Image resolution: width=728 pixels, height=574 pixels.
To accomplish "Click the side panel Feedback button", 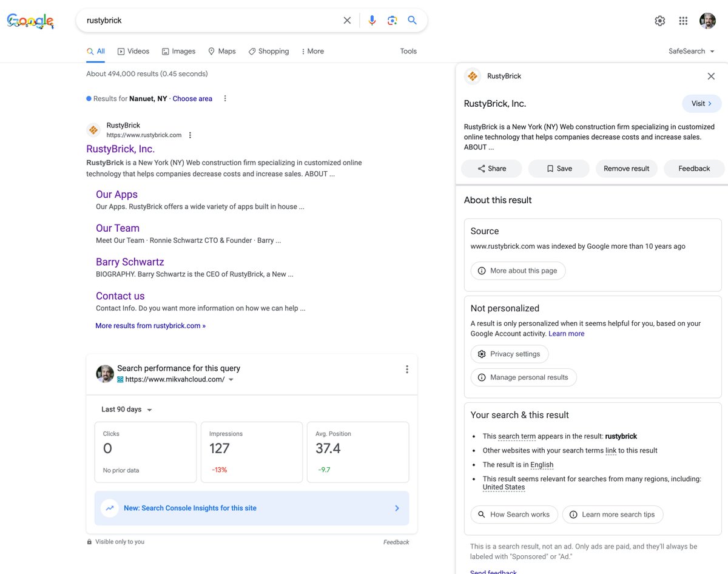I will 694,169.
